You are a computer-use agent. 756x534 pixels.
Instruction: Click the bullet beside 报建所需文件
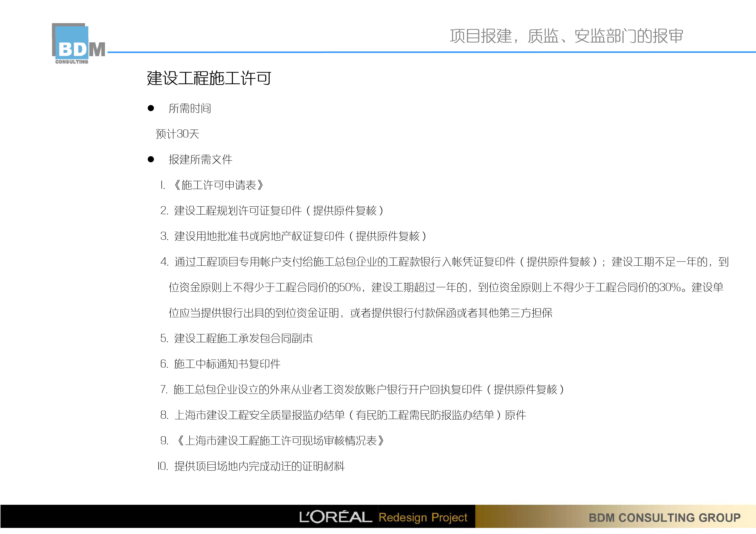pyautogui.click(x=151, y=159)
